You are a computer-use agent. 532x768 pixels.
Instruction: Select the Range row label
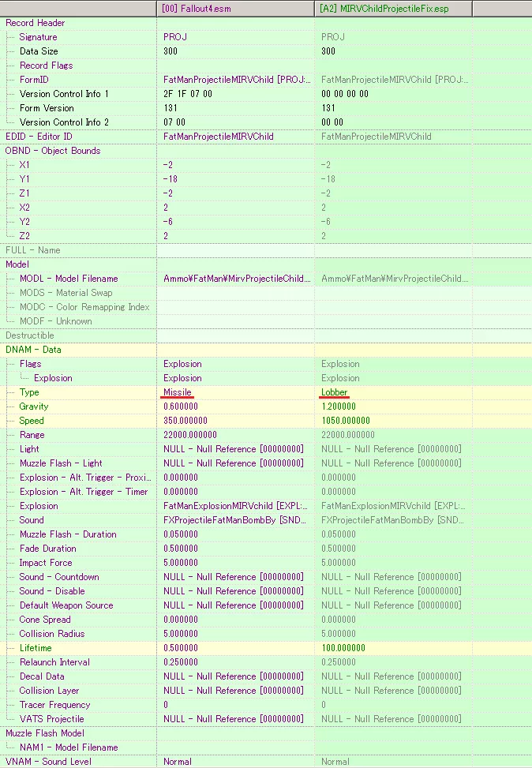32,435
